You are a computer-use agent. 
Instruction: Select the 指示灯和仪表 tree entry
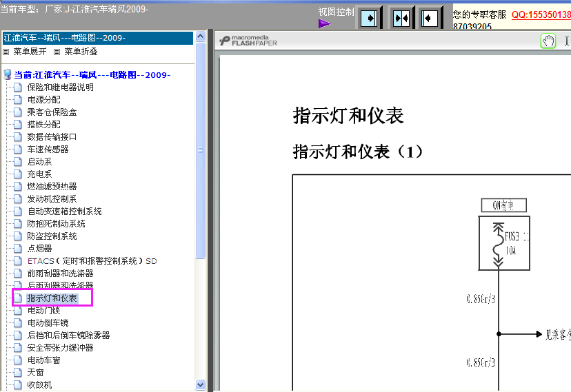[x=52, y=298]
